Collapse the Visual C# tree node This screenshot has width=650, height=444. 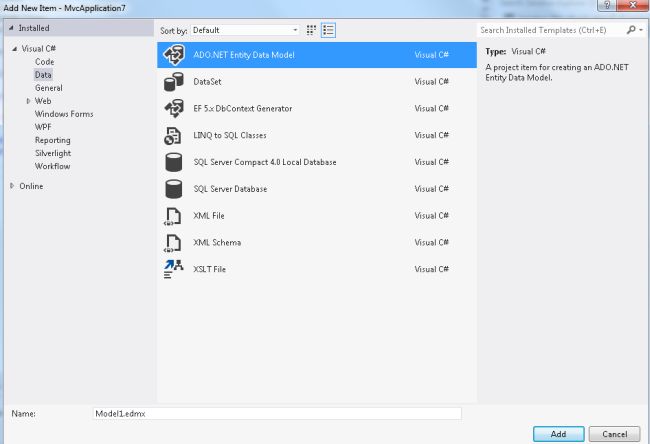pyautogui.click(x=15, y=49)
